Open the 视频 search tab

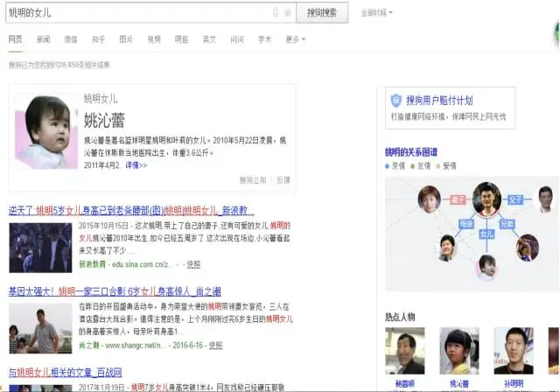click(x=154, y=39)
